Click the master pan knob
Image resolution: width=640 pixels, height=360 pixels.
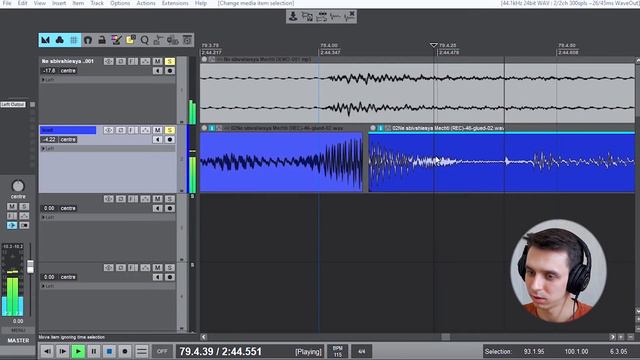pyautogui.click(x=18, y=186)
